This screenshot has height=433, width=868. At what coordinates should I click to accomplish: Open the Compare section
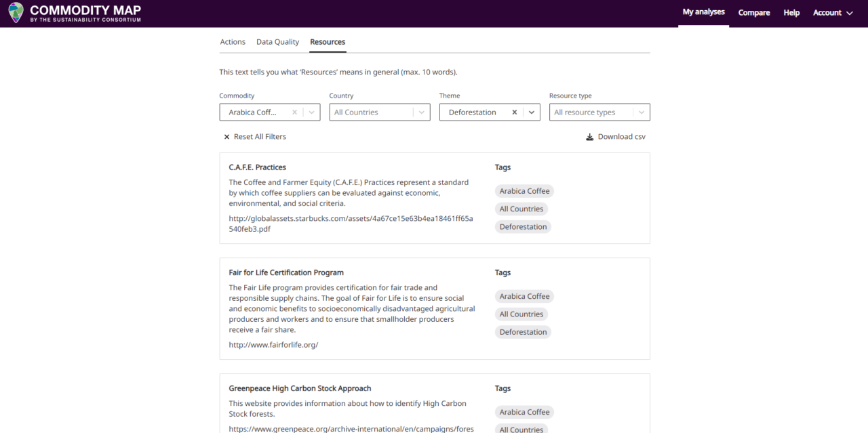(x=753, y=12)
